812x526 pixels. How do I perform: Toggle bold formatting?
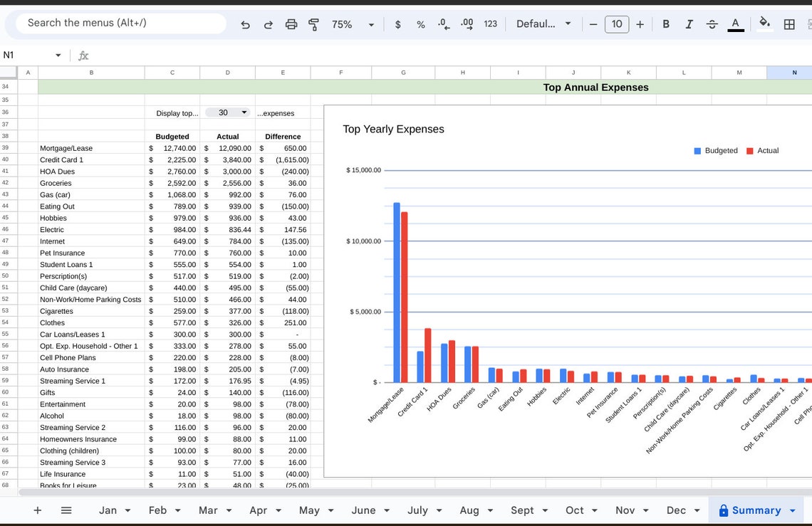(x=665, y=23)
